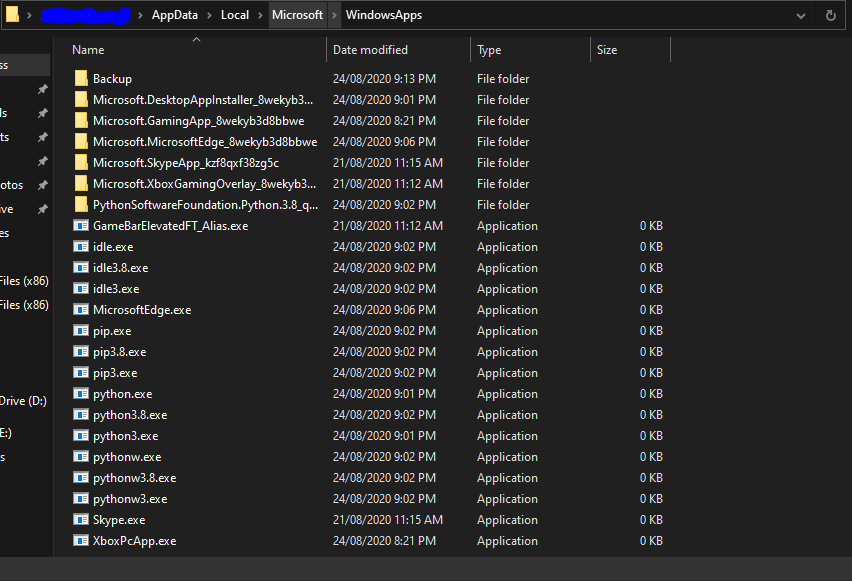The image size is (852, 581).
Task: Go to Local in the breadcrumb path
Action: [235, 15]
